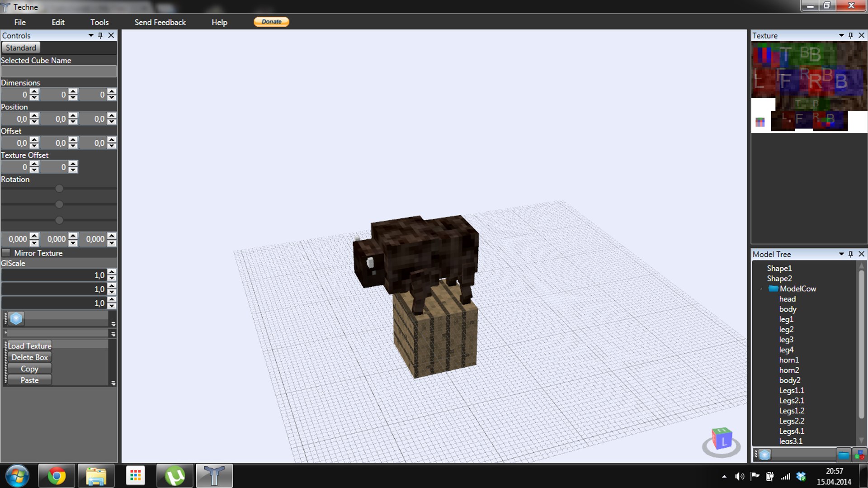The height and width of the screenshot is (488, 868).
Task: Select Shape1 in Model Tree
Action: point(779,269)
